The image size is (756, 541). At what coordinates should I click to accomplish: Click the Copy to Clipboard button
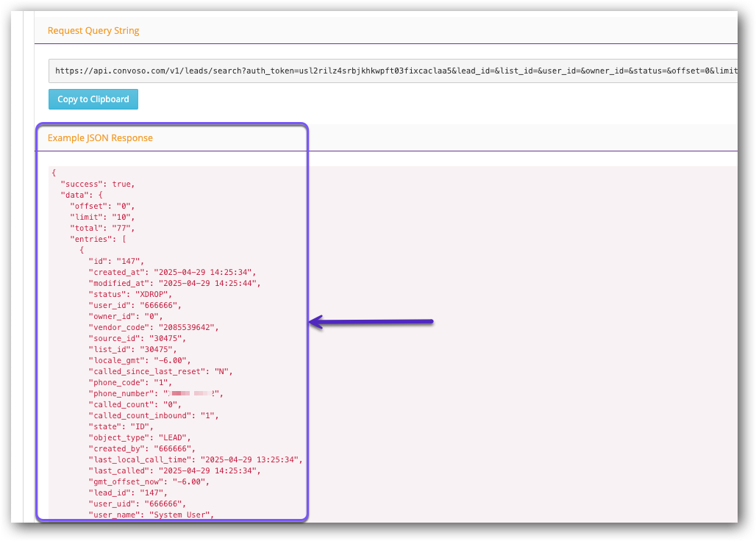[93, 98]
